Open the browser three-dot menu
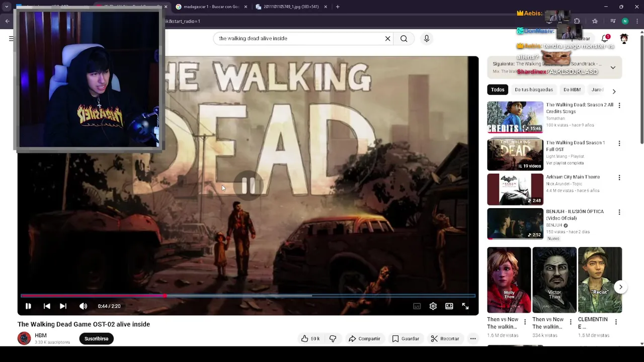Viewport: 644px width, 362px height. (637, 21)
